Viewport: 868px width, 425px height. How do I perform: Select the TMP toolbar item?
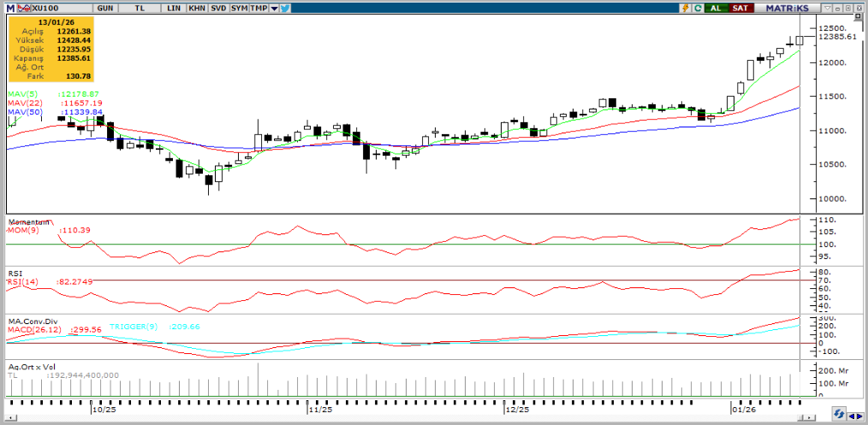pyautogui.click(x=259, y=7)
